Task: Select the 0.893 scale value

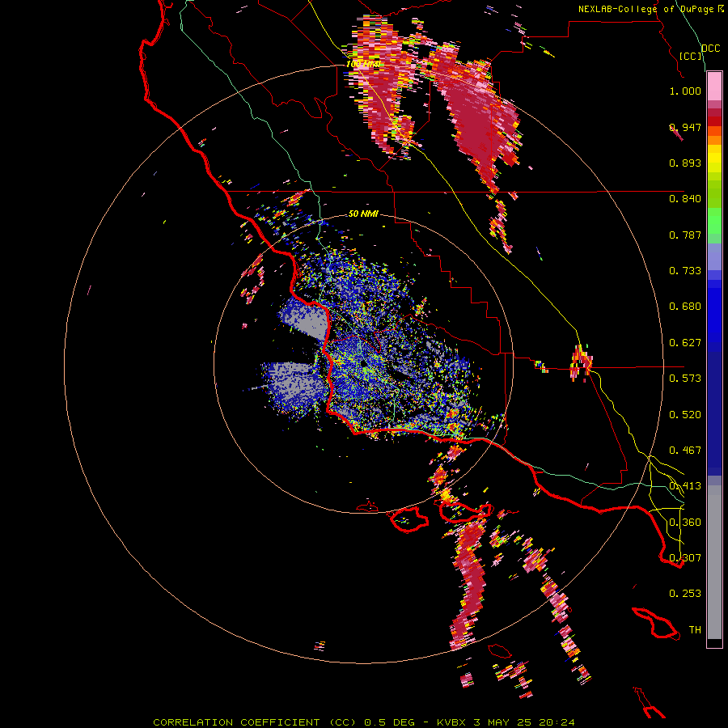Action: coord(685,163)
